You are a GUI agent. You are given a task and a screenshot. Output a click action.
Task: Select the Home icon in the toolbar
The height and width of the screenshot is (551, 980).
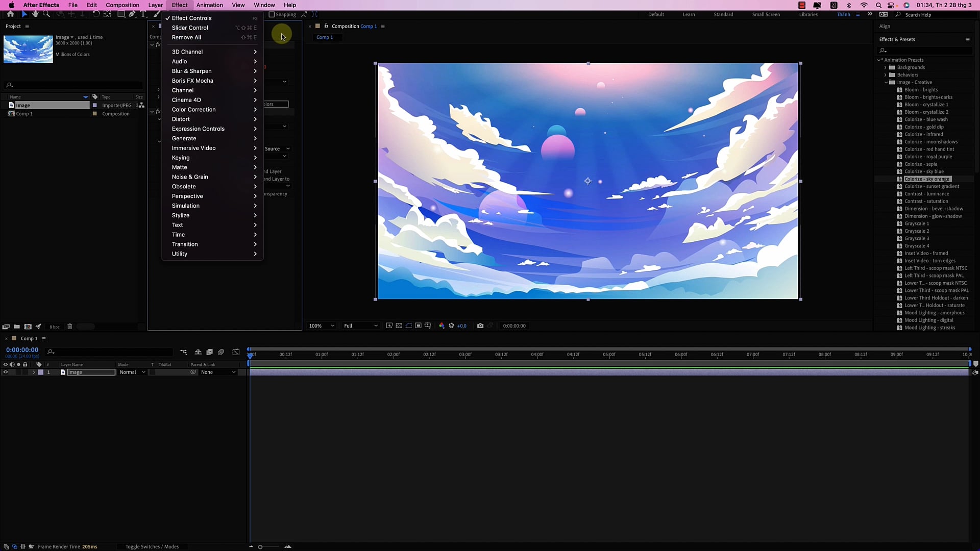coord(10,14)
